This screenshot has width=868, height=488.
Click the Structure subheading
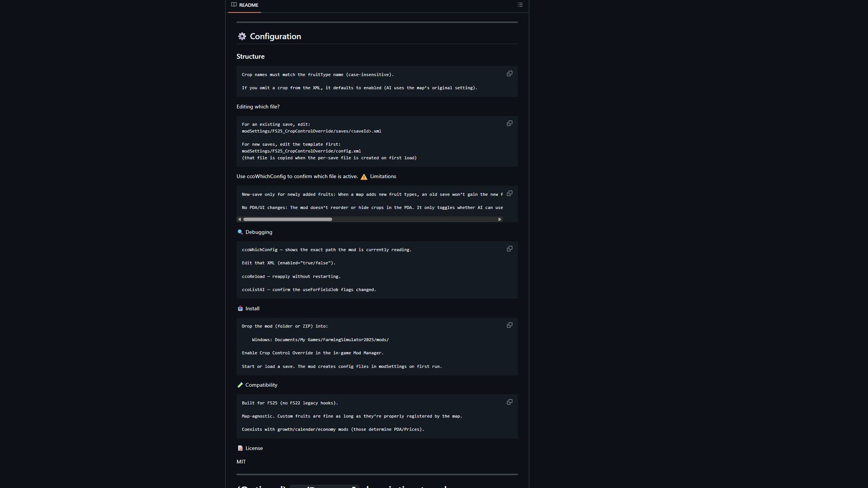pos(250,56)
